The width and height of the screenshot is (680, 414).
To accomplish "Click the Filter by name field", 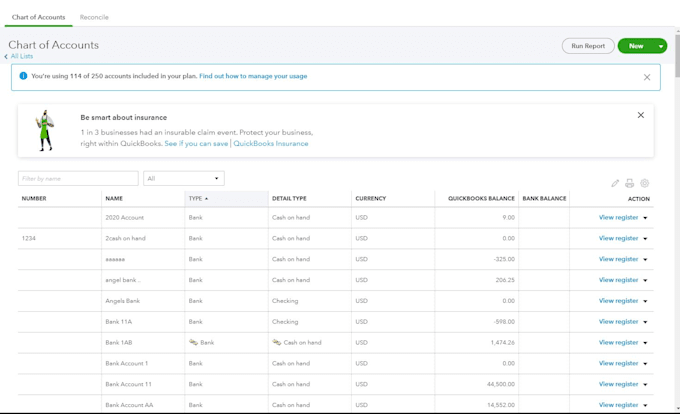I will [x=78, y=179].
